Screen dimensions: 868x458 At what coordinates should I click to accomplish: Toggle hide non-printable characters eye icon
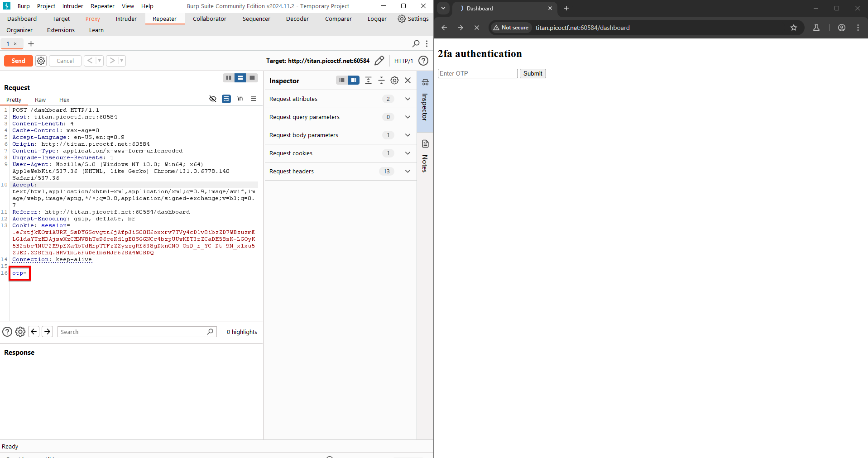(x=213, y=99)
